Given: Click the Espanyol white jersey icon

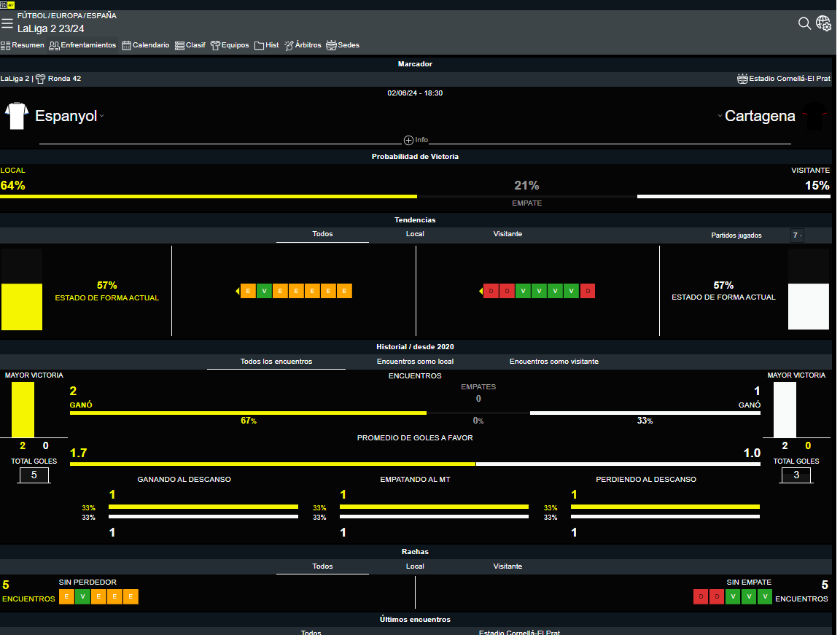Looking at the screenshot, I should pos(16,116).
